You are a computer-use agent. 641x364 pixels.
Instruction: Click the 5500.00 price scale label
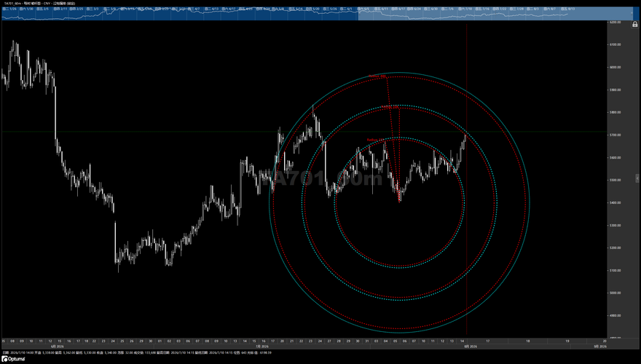(616, 180)
